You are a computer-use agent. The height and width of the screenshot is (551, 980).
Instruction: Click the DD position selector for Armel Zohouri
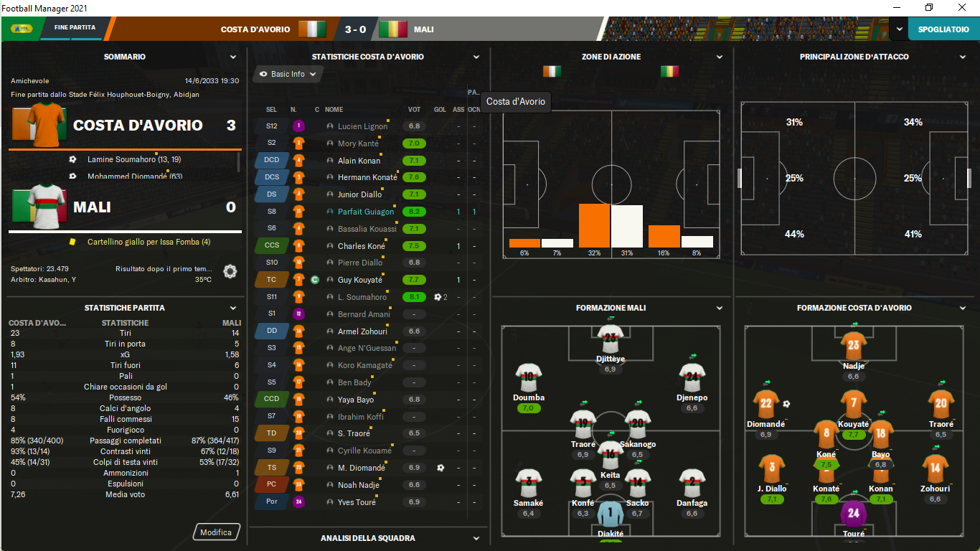point(272,331)
